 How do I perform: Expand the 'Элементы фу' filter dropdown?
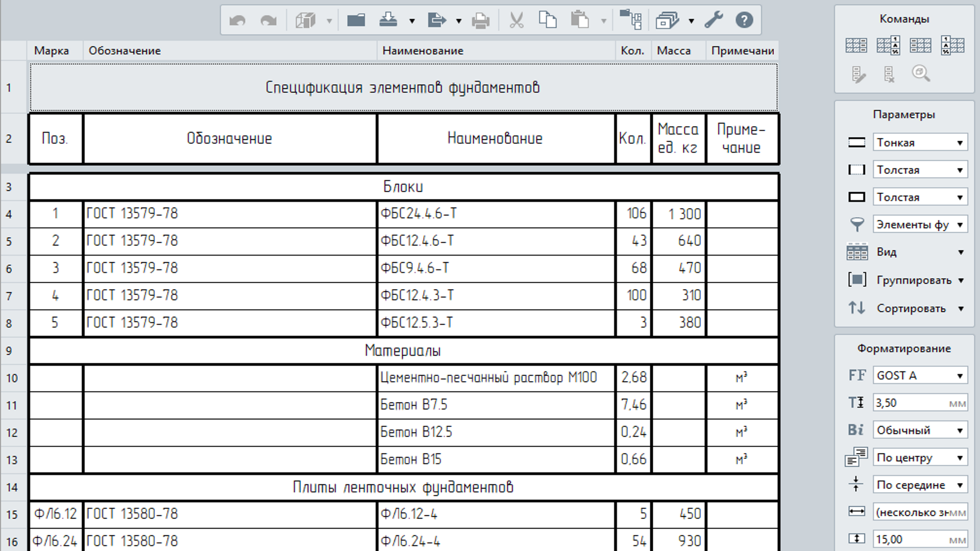[x=920, y=224]
